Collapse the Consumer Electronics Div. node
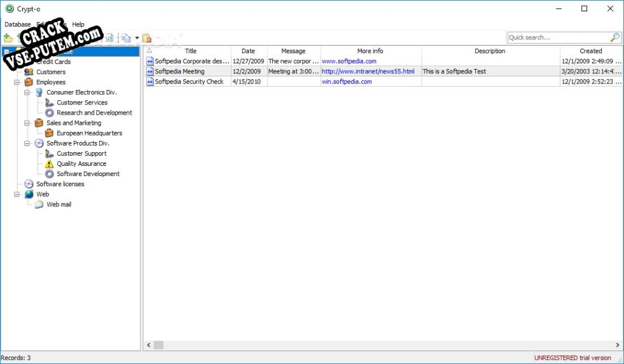 pos(27,92)
